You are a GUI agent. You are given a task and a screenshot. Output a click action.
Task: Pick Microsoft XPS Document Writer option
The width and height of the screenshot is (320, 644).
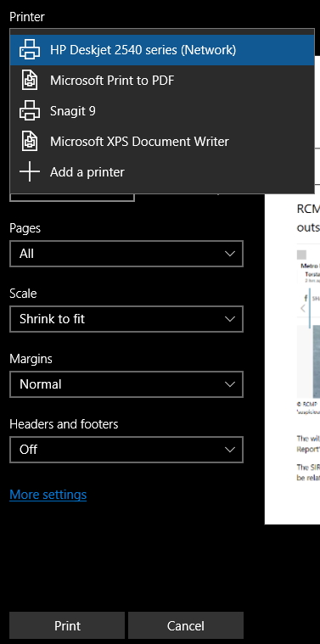162,142
